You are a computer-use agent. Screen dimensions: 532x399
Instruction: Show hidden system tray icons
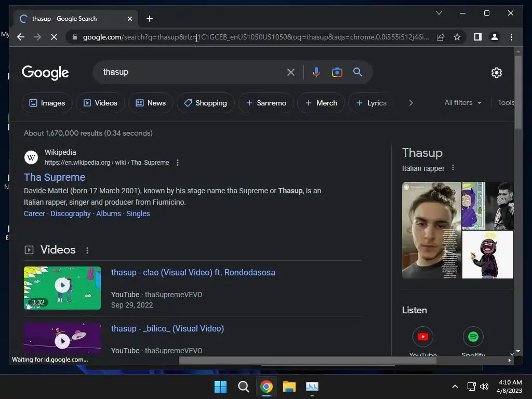click(x=455, y=387)
